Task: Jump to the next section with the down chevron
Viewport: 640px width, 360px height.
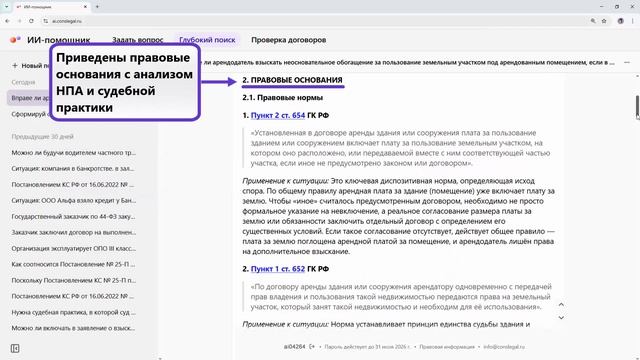Action: coord(561,318)
